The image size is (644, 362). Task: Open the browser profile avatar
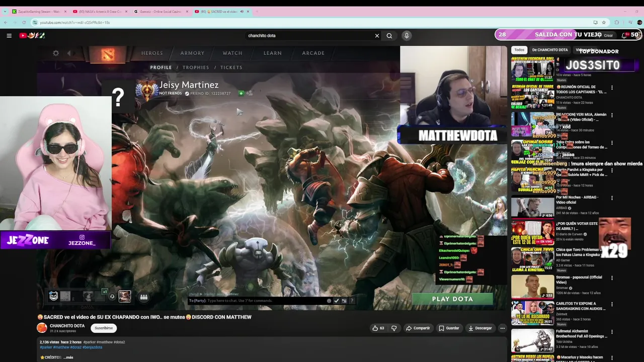click(x=639, y=22)
